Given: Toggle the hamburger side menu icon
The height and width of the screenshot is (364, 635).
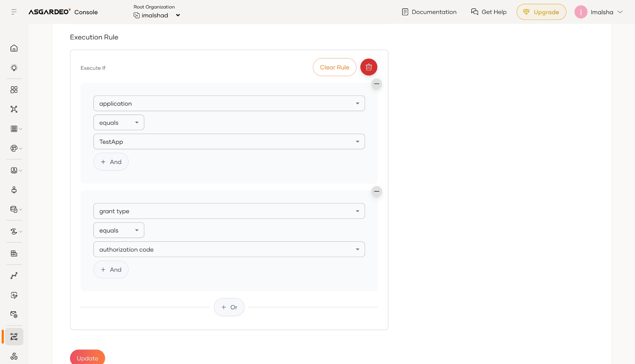Looking at the screenshot, I should click(x=14, y=12).
